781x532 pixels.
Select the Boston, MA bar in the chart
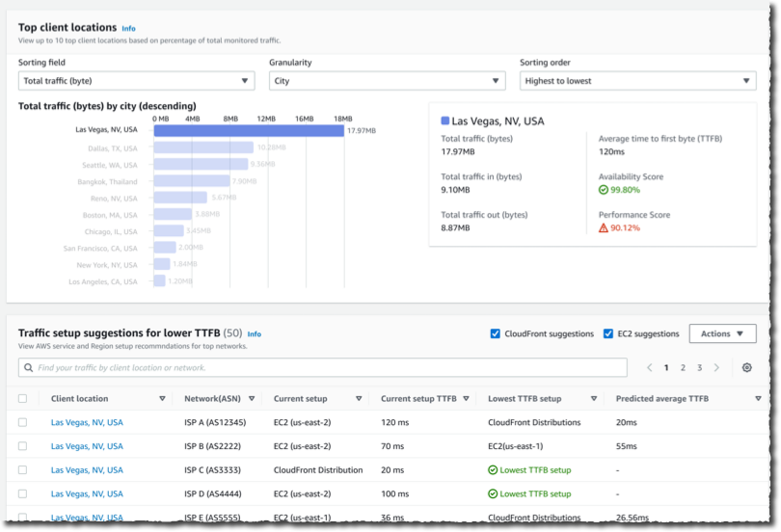coord(173,215)
